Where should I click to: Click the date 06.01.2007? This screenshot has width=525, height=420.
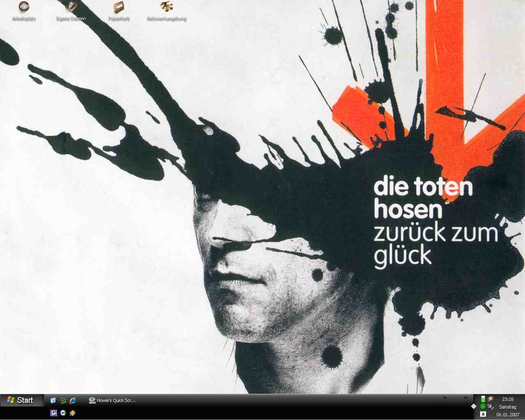tap(508, 415)
